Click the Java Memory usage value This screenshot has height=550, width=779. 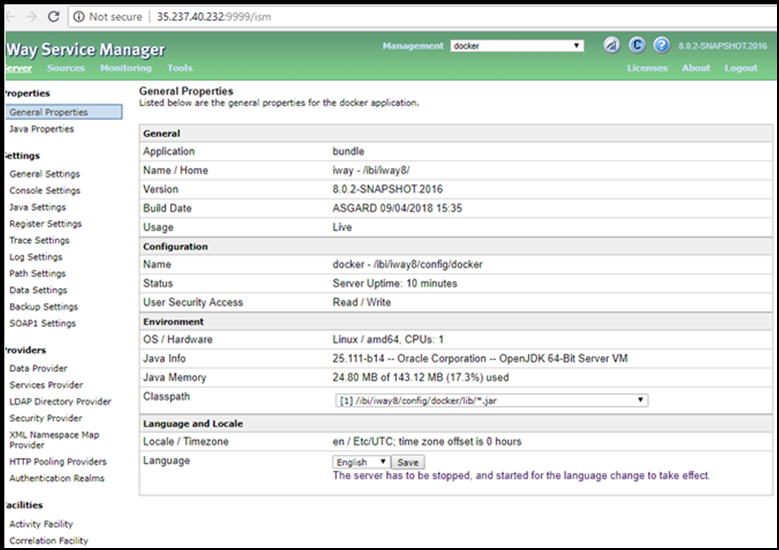(421, 377)
